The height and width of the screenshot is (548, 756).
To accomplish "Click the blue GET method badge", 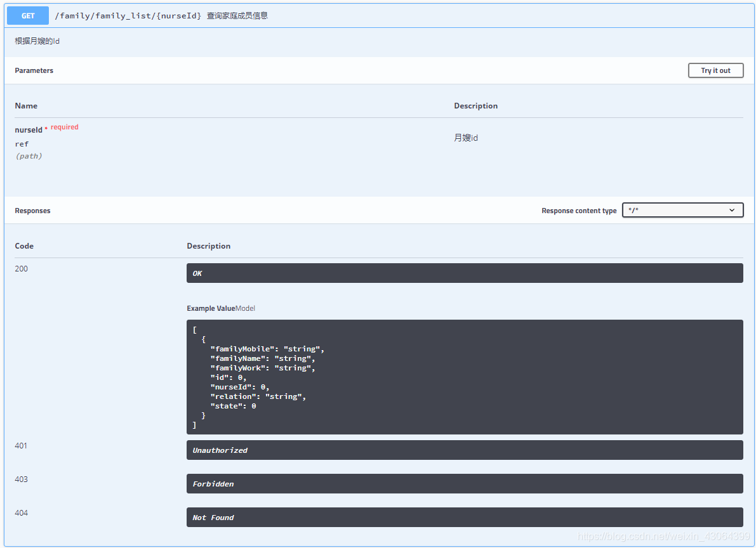I will point(28,16).
